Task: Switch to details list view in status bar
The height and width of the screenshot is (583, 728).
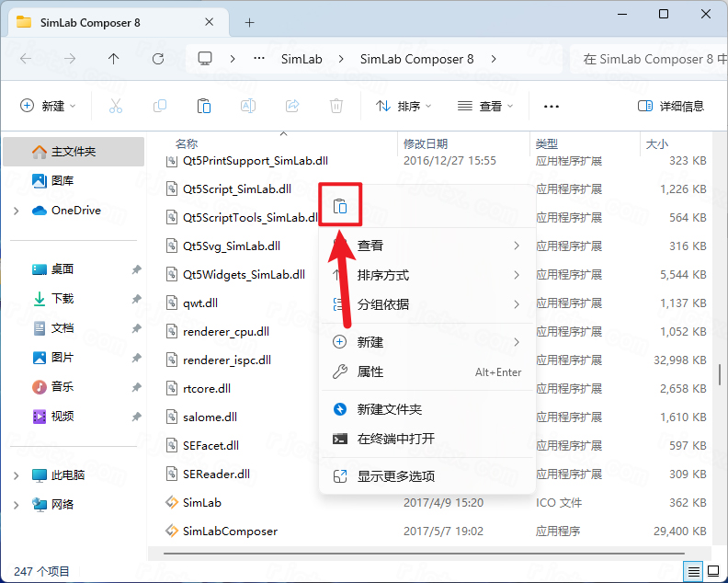Action: [x=693, y=571]
